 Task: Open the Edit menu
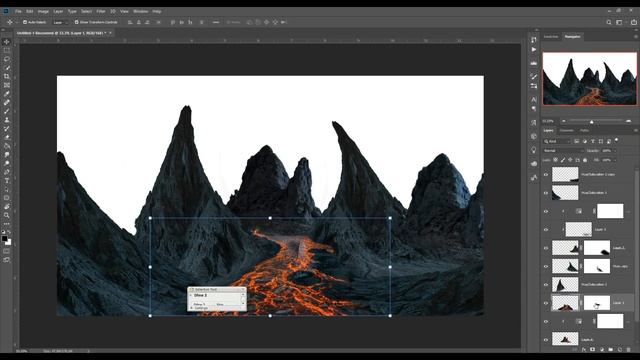[x=30, y=11]
